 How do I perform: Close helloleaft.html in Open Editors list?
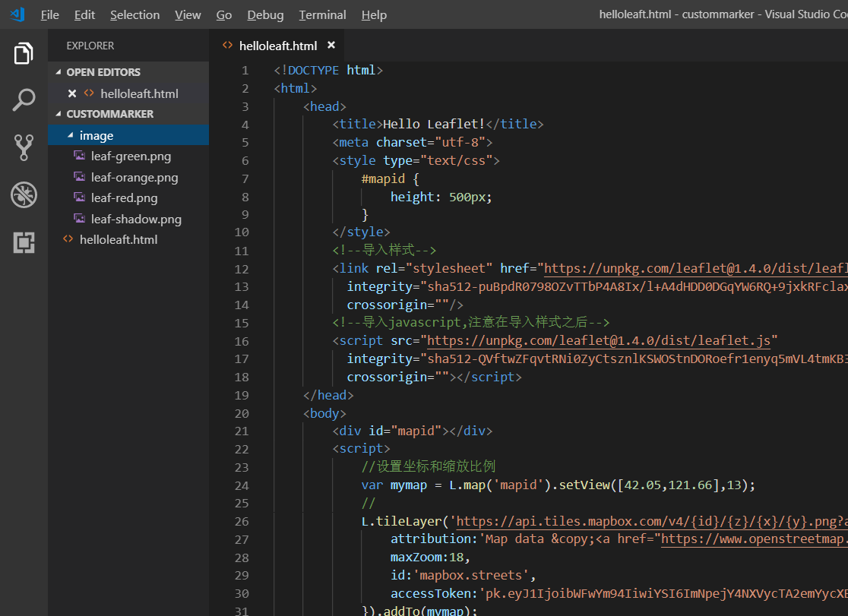72,93
